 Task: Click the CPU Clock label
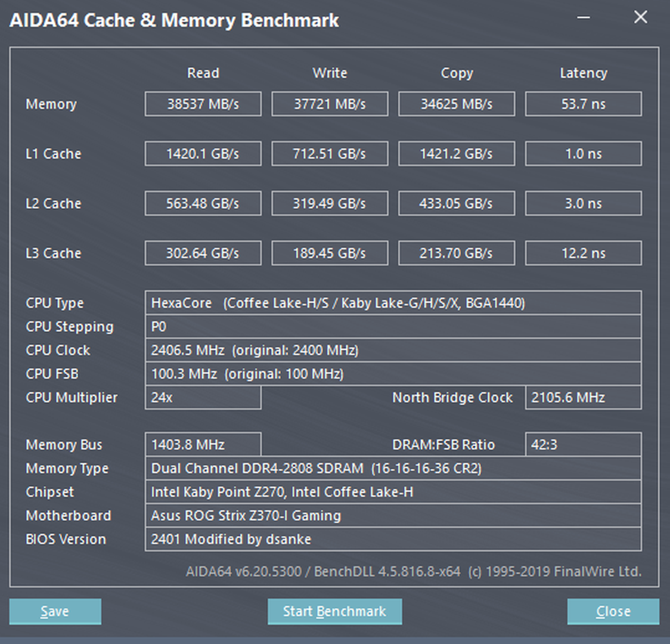click(58, 351)
